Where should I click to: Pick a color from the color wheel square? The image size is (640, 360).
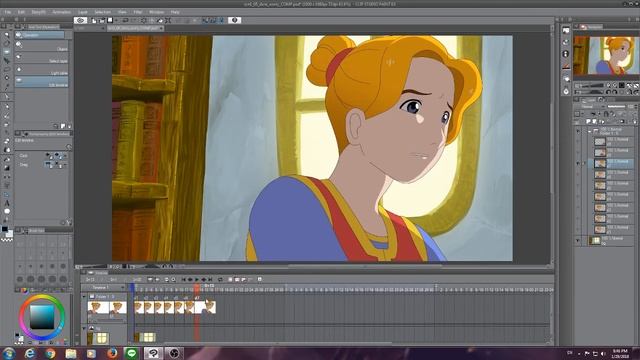point(42,317)
